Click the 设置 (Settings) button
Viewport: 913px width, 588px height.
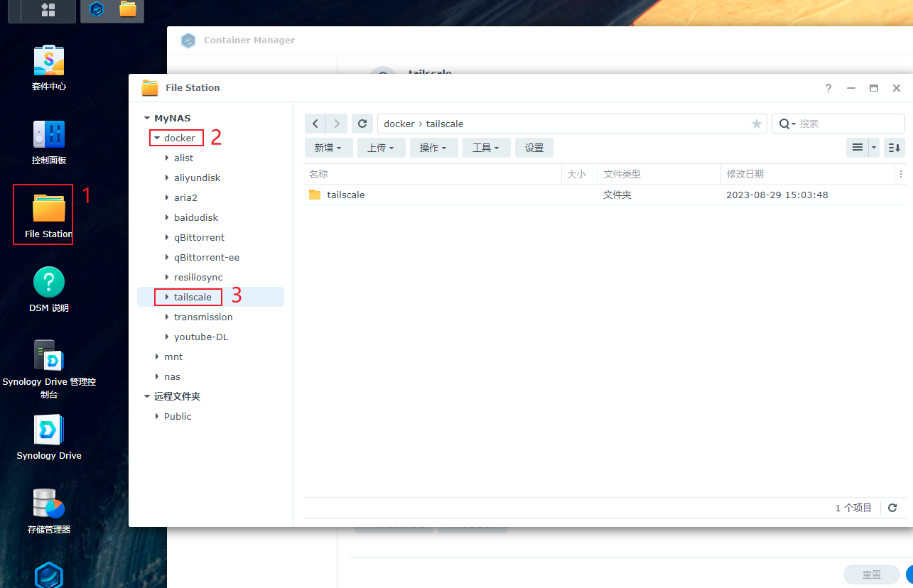point(534,148)
